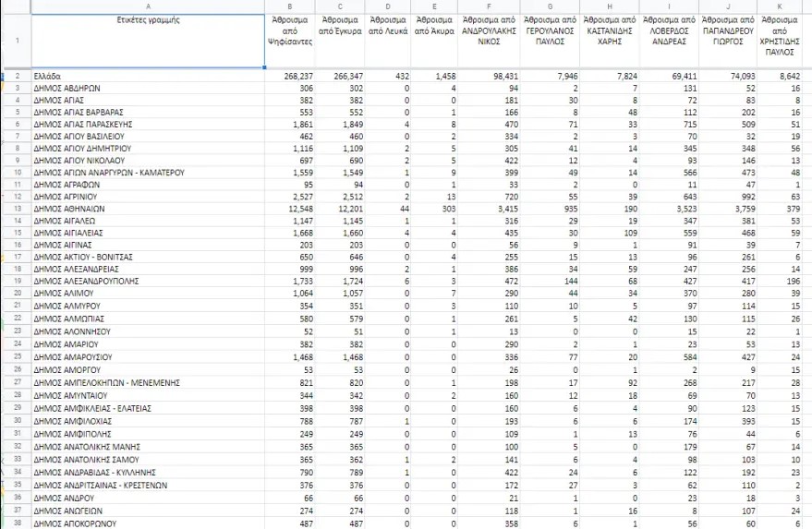Select the cell with value 12,548

[x=289, y=210]
